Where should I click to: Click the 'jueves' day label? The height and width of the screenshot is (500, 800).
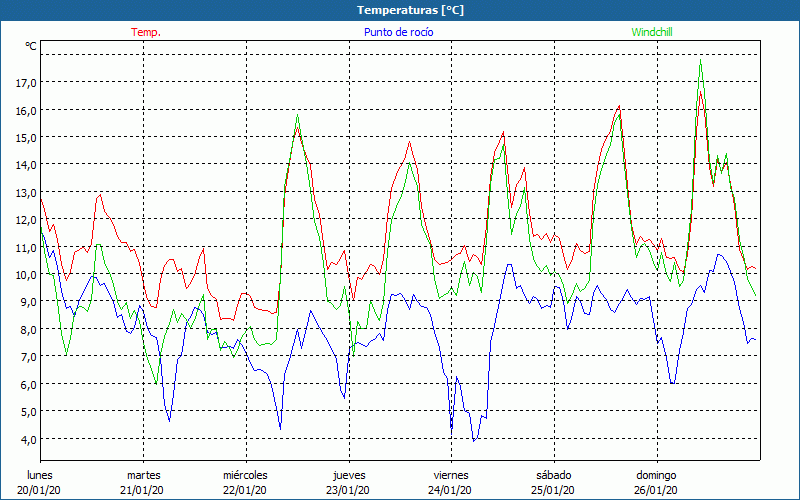pos(349,475)
